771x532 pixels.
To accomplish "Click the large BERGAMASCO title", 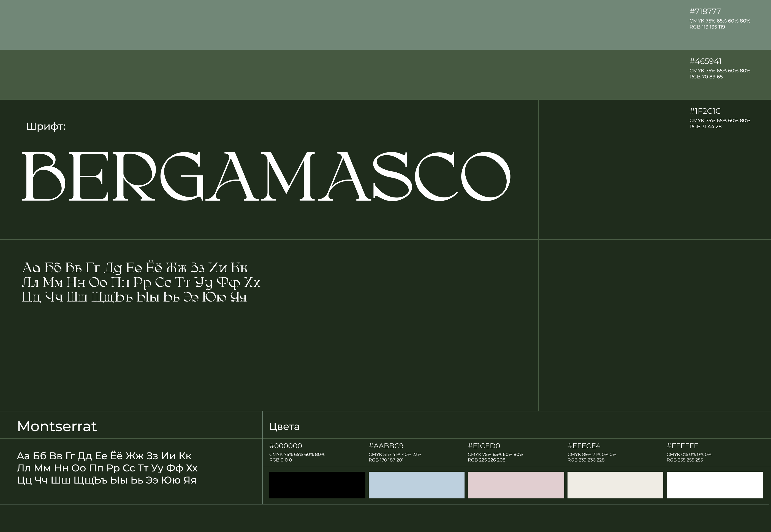I will [x=266, y=176].
